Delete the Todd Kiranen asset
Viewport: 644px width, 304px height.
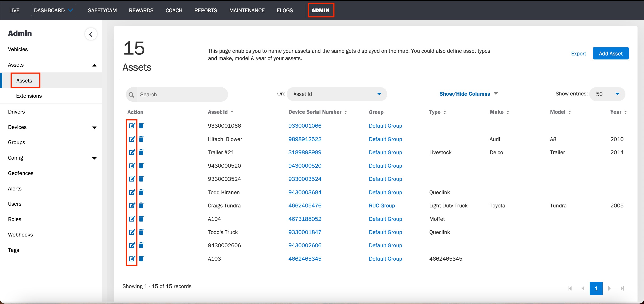141,192
